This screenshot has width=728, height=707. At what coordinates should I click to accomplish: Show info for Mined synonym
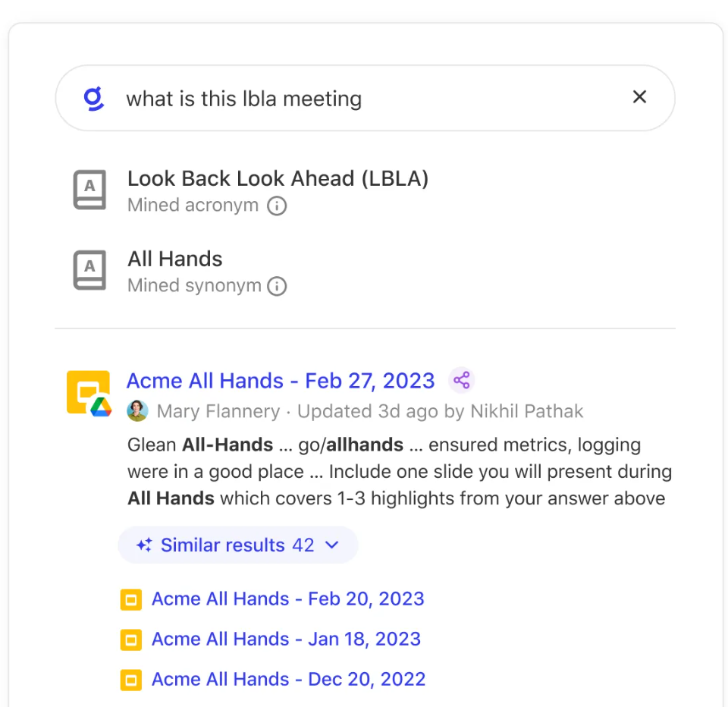[277, 286]
